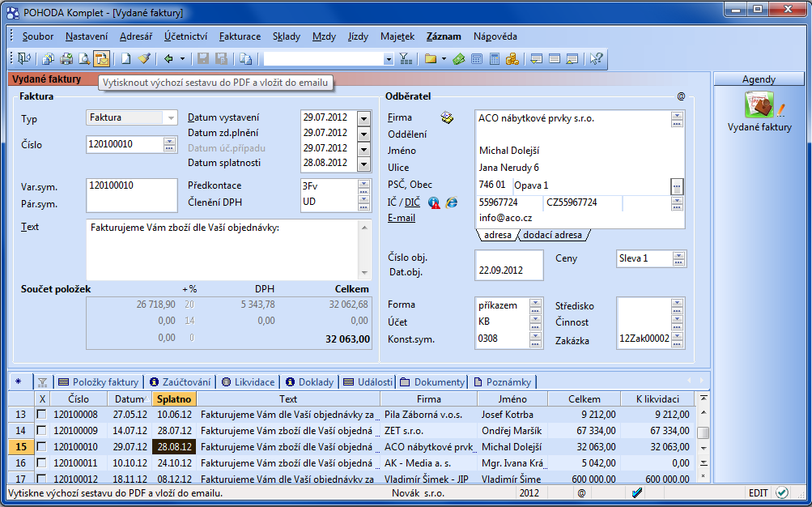
Task: Open Datum splatnosti date picker arrow
Action: click(x=363, y=164)
